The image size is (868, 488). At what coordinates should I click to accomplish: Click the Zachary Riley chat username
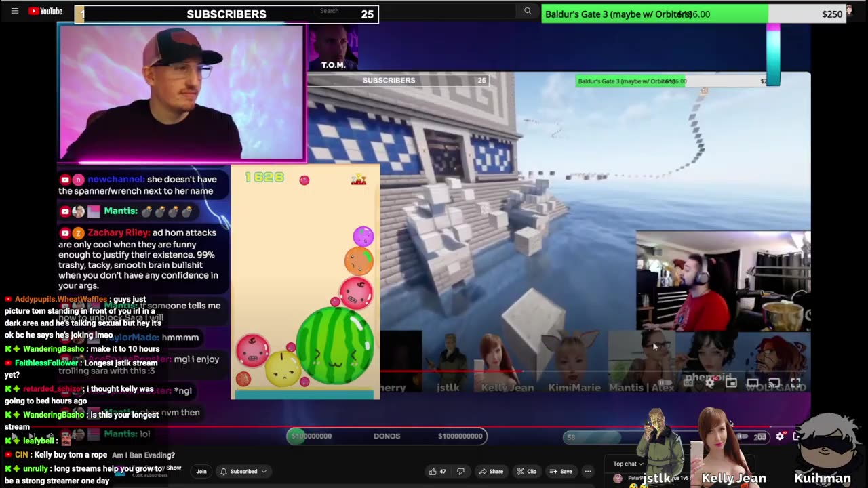[x=118, y=232]
